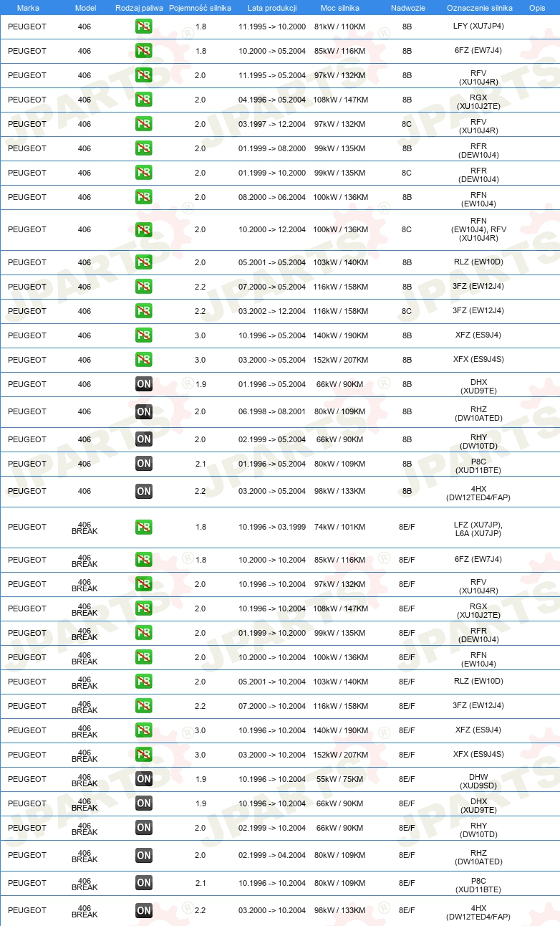The height and width of the screenshot is (926, 560).
Task: Click petrol icon in 3FZ (EW12J4) 8C row
Action: (143, 311)
